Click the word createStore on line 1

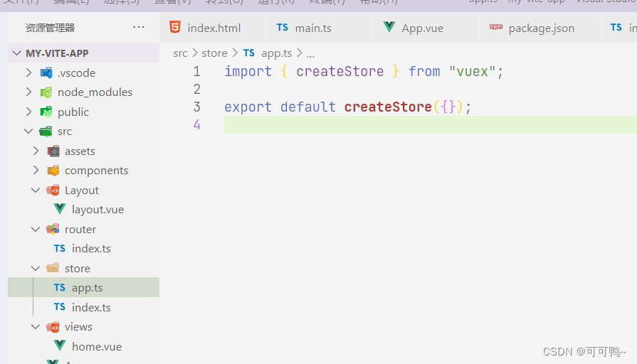coord(340,71)
